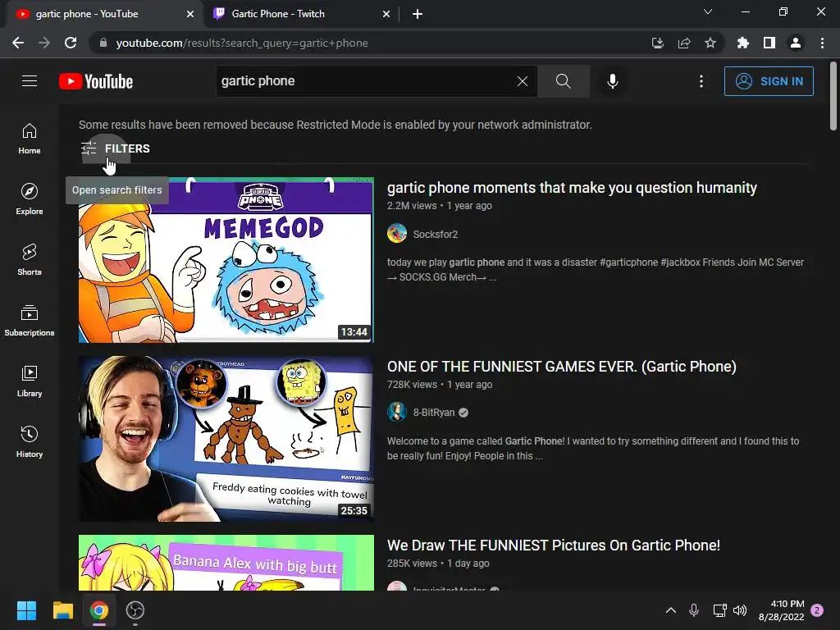Open YouTube settings three-dot menu

point(701,81)
